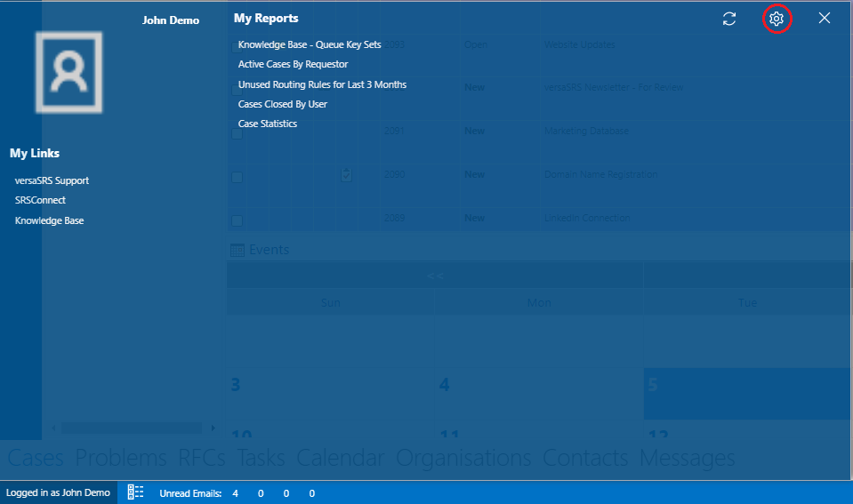Click the clipboard icon in case 2090 row
The image size is (853, 504).
[346, 175]
